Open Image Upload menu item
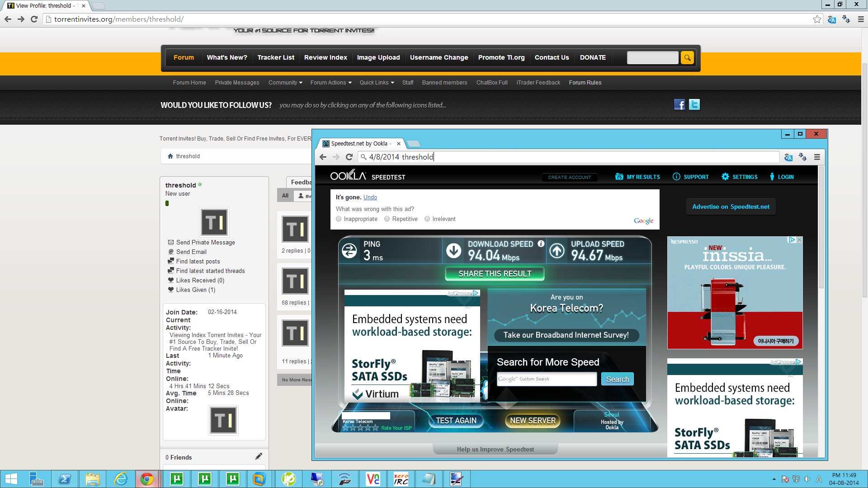Image resolution: width=868 pixels, height=488 pixels. coord(378,57)
